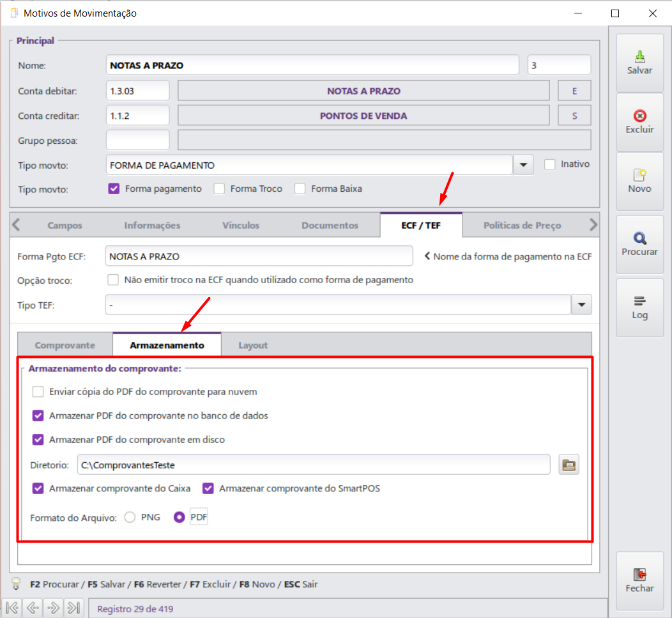Open the Layout sub-tab
Image resolution: width=672 pixels, height=618 pixels.
253,345
